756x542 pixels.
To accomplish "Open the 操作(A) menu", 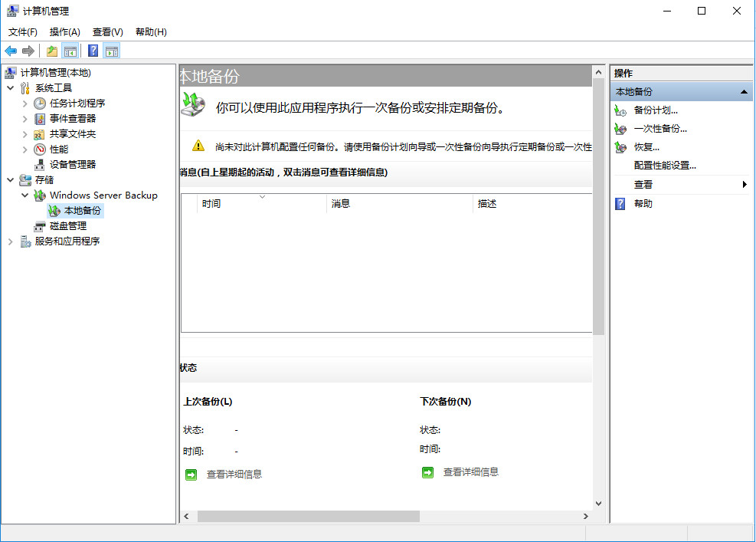I will (x=64, y=31).
